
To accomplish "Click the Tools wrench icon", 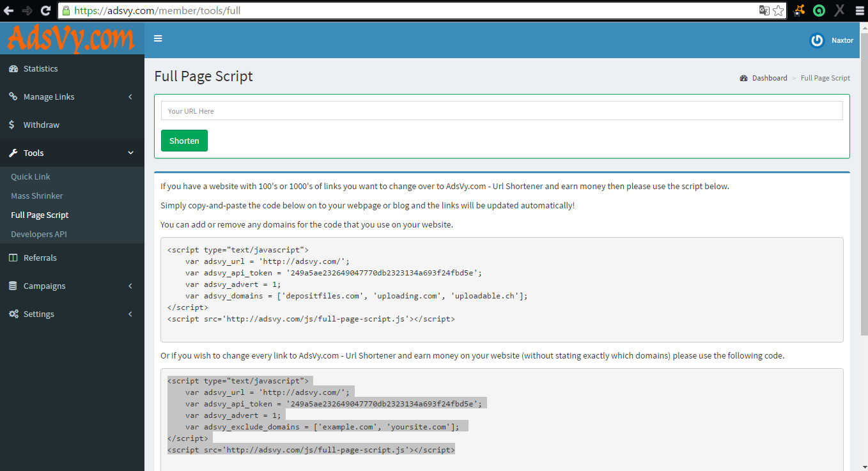I will click(14, 153).
